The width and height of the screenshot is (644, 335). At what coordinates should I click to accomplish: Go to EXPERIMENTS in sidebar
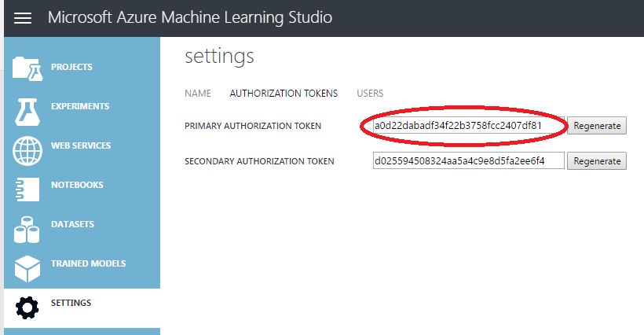[80, 106]
